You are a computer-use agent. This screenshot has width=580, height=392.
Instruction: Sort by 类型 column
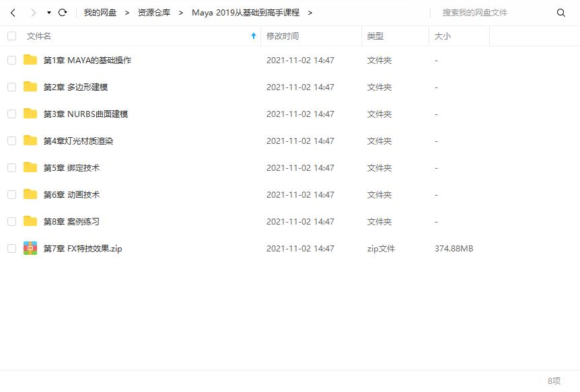[x=375, y=36]
